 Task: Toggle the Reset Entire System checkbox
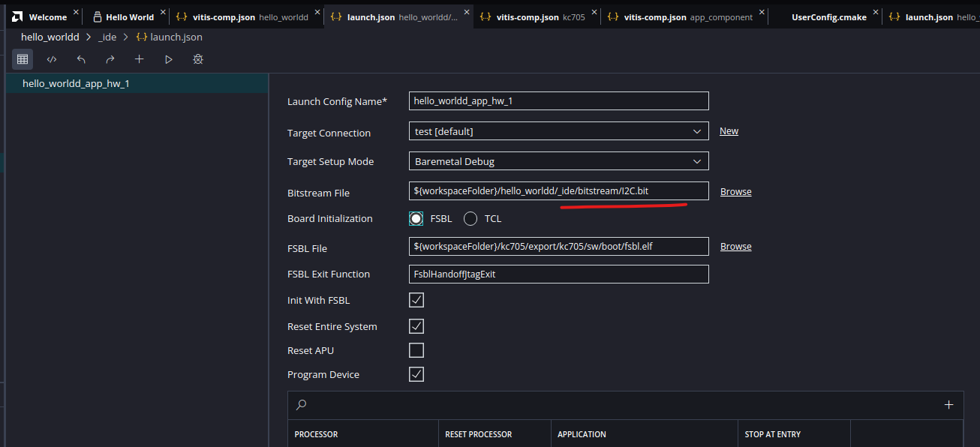[x=416, y=326]
